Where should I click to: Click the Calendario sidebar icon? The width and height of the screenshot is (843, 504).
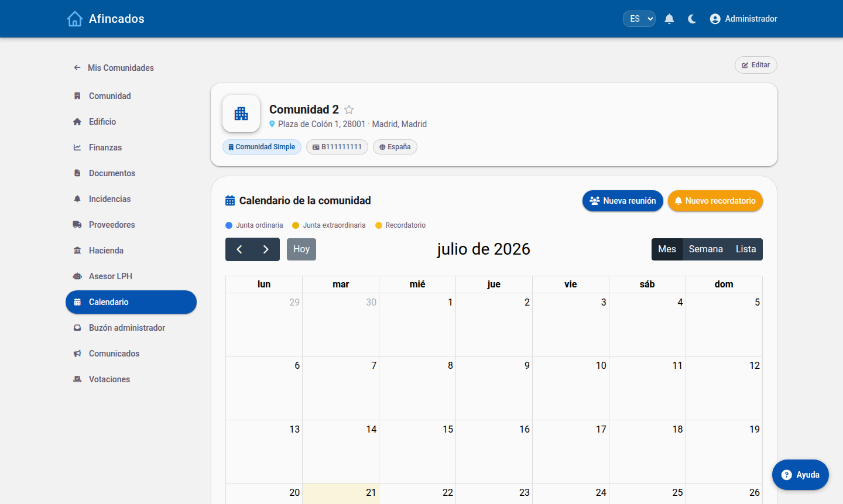[77, 302]
